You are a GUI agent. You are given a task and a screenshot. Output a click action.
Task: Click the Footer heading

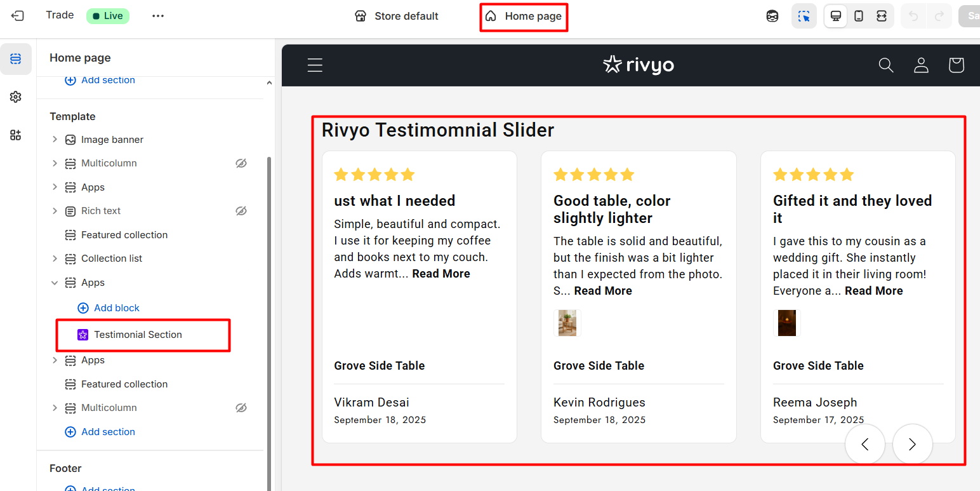click(x=65, y=468)
